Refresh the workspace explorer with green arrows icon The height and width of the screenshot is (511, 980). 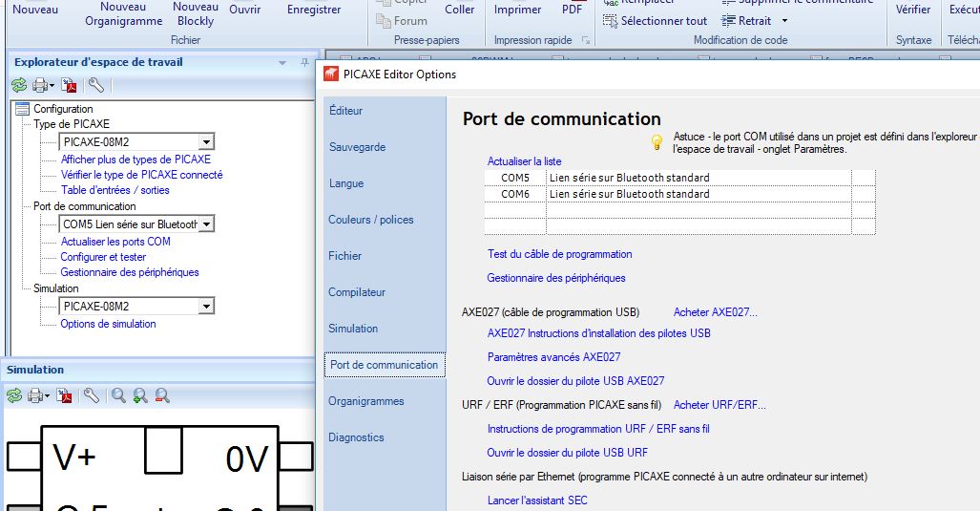click(x=19, y=85)
